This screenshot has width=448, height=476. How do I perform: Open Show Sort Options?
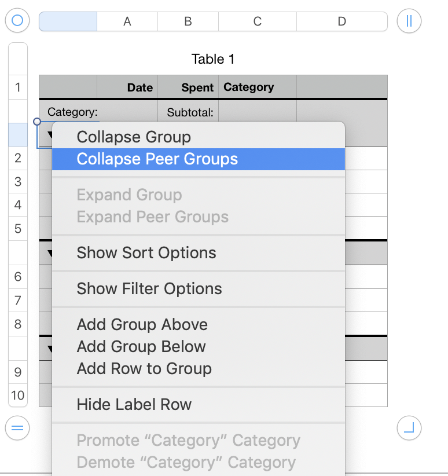coord(146,253)
